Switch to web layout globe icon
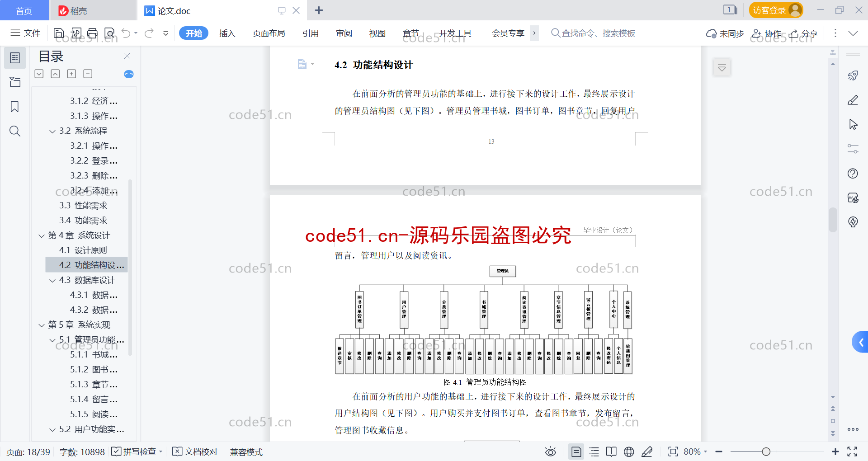The width and height of the screenshot is (868, 461). tap(629, 452)
